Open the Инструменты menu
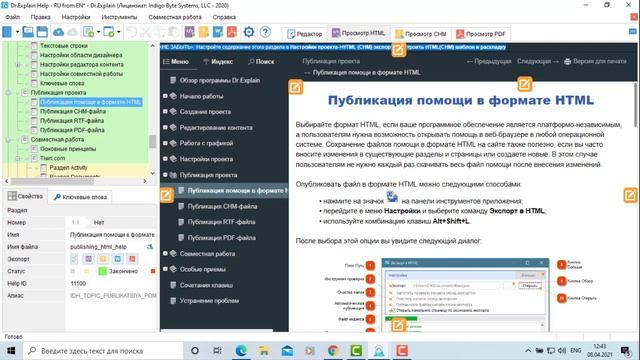The height and width of the screenshot is (360, 640). pyautogui.click(x=119, y=17)
